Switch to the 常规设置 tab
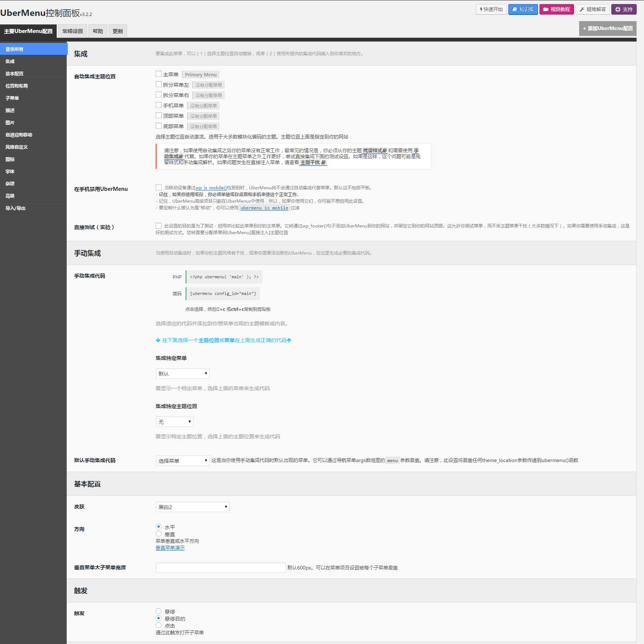644x644 pixels. (x=73, y=31)
